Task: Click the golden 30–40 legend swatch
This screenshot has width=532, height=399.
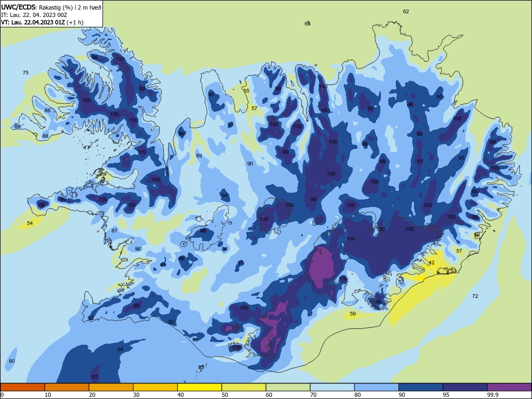Action: pos(155,387)
